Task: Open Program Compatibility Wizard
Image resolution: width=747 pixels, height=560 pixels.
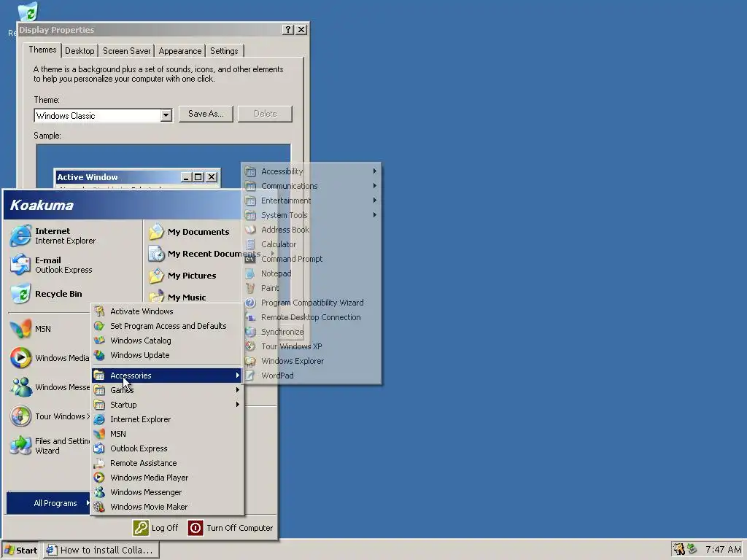Action: 311,303
